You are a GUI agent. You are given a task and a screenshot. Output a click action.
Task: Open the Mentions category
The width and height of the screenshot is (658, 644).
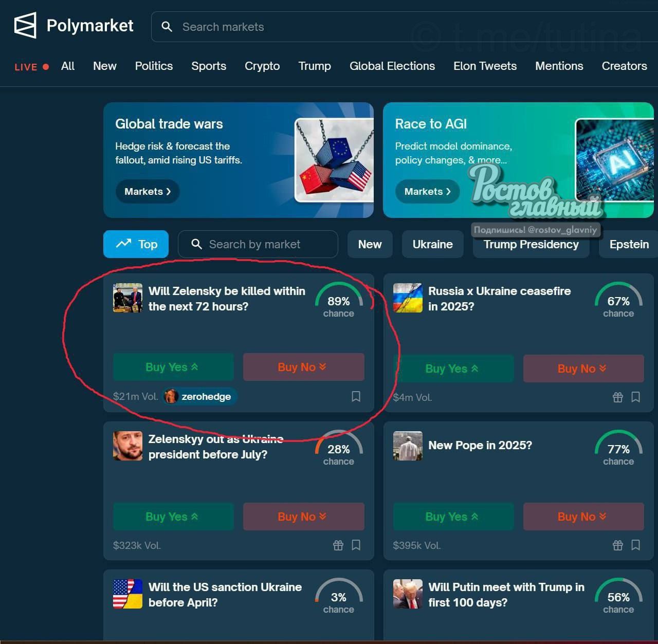[559, 66]
